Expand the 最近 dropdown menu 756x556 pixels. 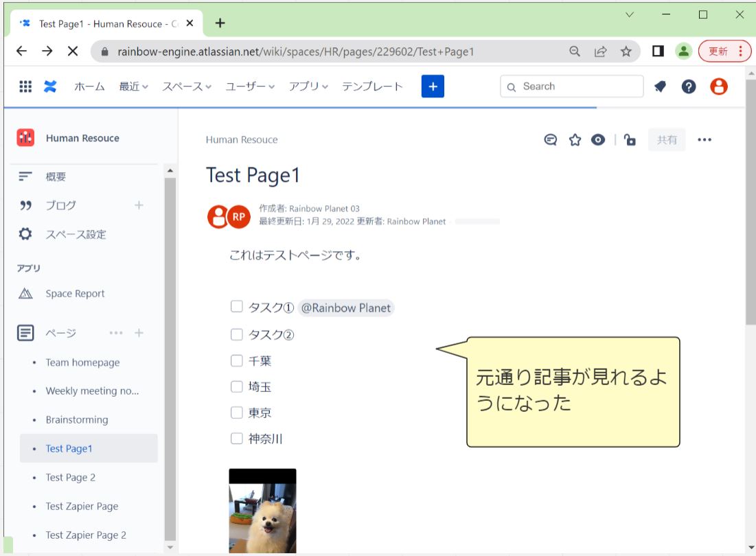tap(133, 86)
